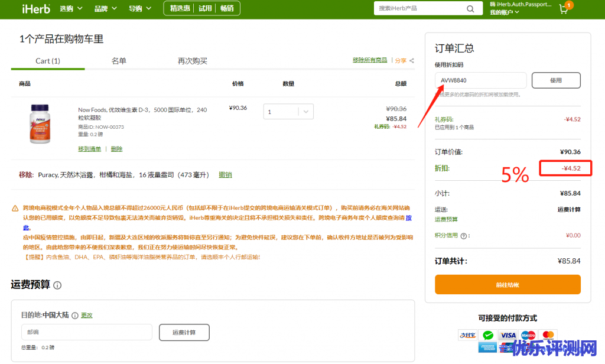Expand the 品牌 navigation dropdown

pyautogui.click(x=105, y=9)
